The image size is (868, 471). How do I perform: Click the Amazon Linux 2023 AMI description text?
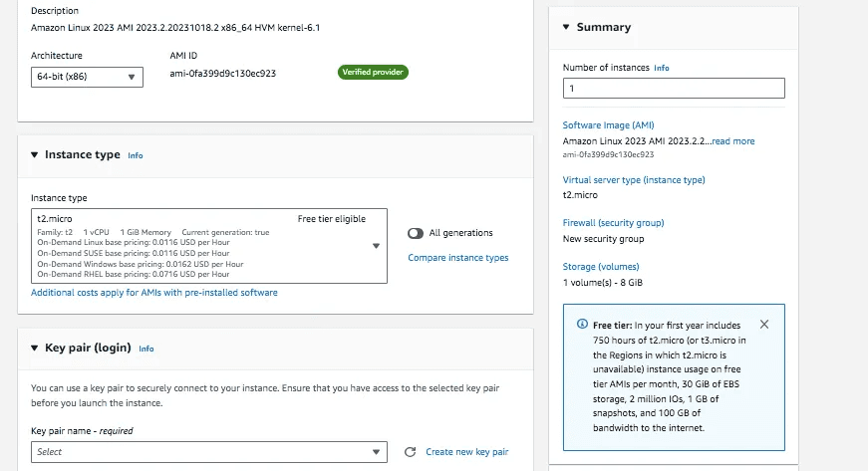(175, 28)
